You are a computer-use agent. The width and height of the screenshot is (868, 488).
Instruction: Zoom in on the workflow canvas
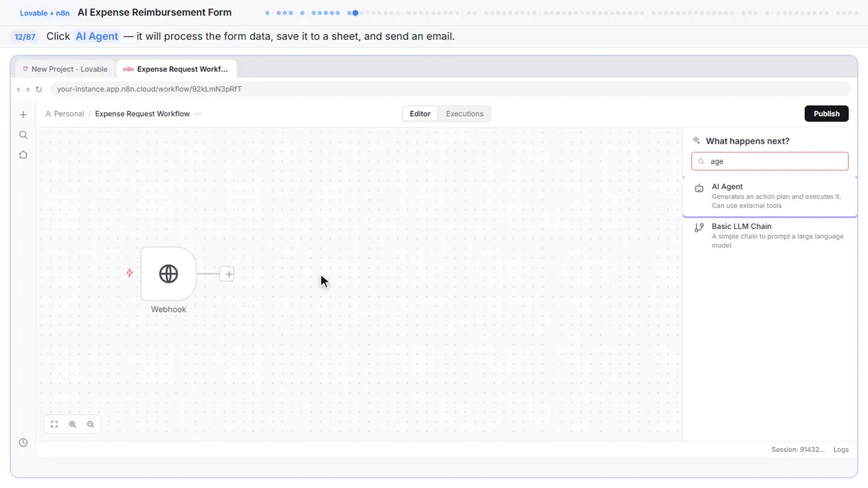coord(73,424)
